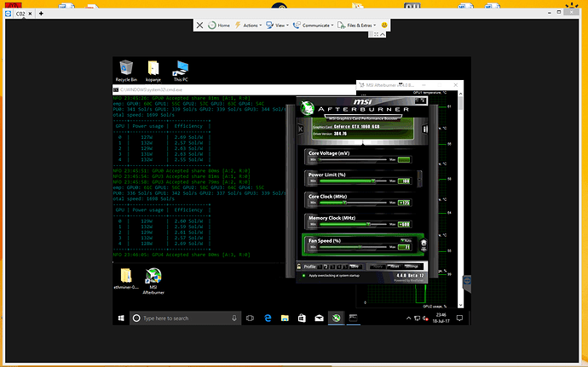
Task: Click the Home item in remote toolbar
Action: tap(219, 26)
